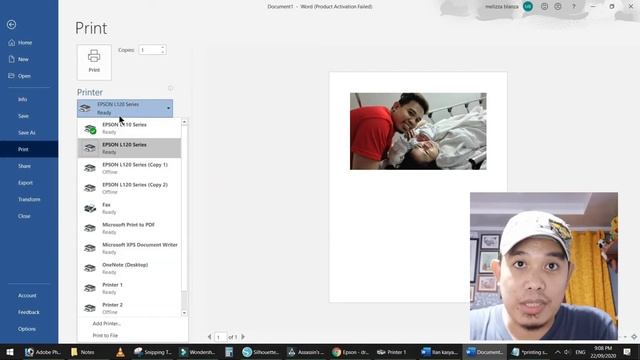Switch to Word Document taskbar item
Screen dimensions: 640x360
(484, 352)
